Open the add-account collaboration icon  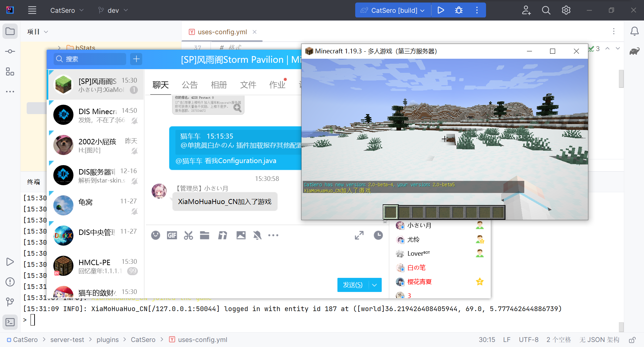[x=526, y=10]
